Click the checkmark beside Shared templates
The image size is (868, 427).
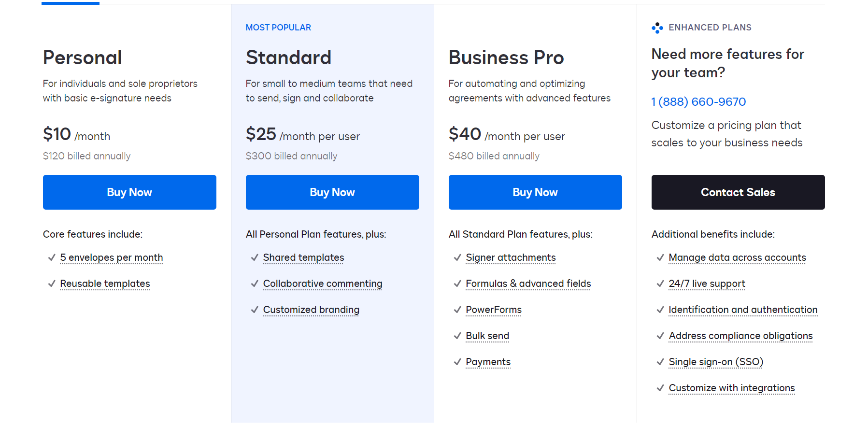pyautogui.click(x=255, y=257)
